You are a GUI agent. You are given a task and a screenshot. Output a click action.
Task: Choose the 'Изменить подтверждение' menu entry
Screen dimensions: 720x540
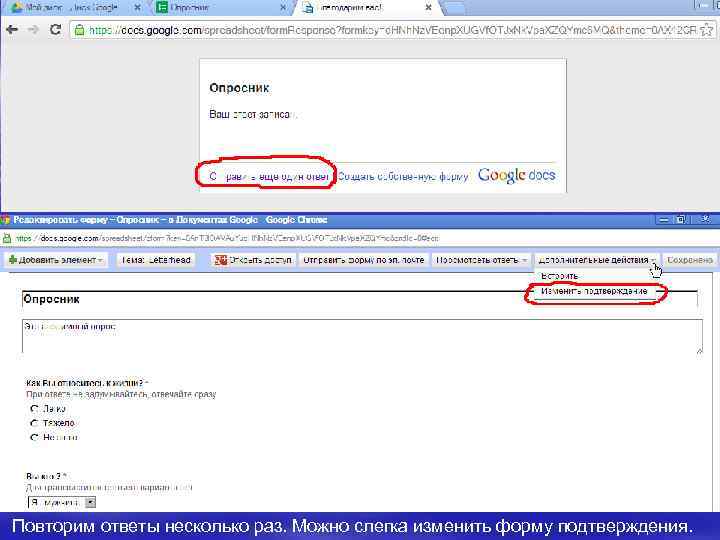594,291
